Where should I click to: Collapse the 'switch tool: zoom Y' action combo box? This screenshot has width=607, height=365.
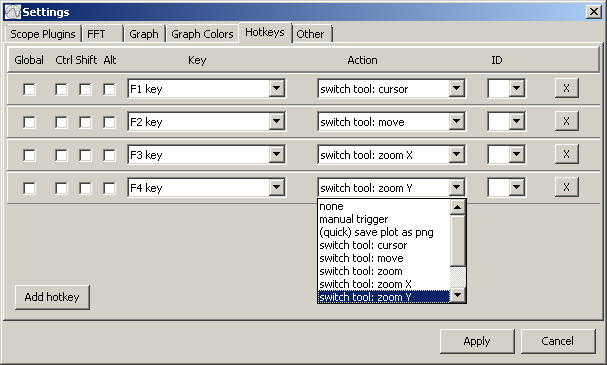tap(391, 188)
